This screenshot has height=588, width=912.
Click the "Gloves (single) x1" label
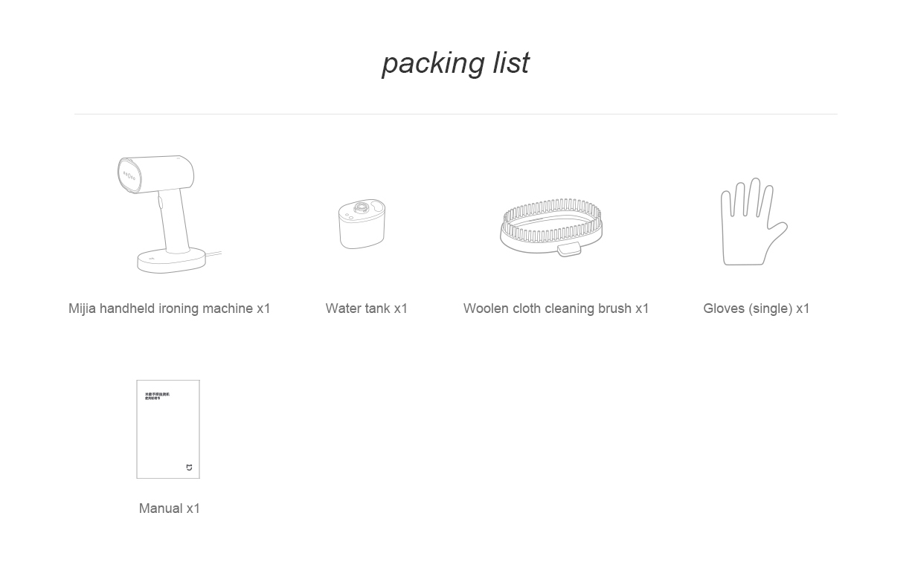pyautogui.click(x=757, y=308)
